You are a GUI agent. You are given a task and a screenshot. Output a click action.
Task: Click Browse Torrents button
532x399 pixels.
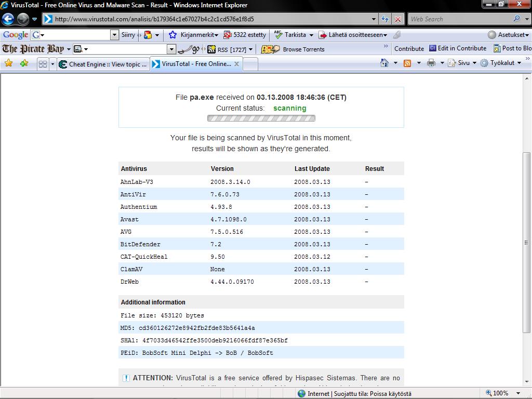click(x=293, y=49)
